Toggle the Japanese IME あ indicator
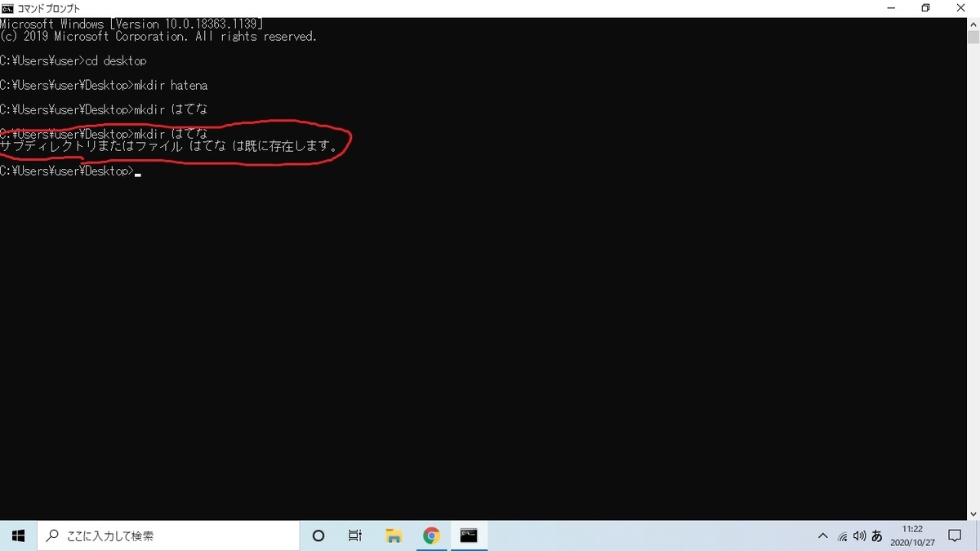Viewport: 980px width, 551px height. (877, 536)
